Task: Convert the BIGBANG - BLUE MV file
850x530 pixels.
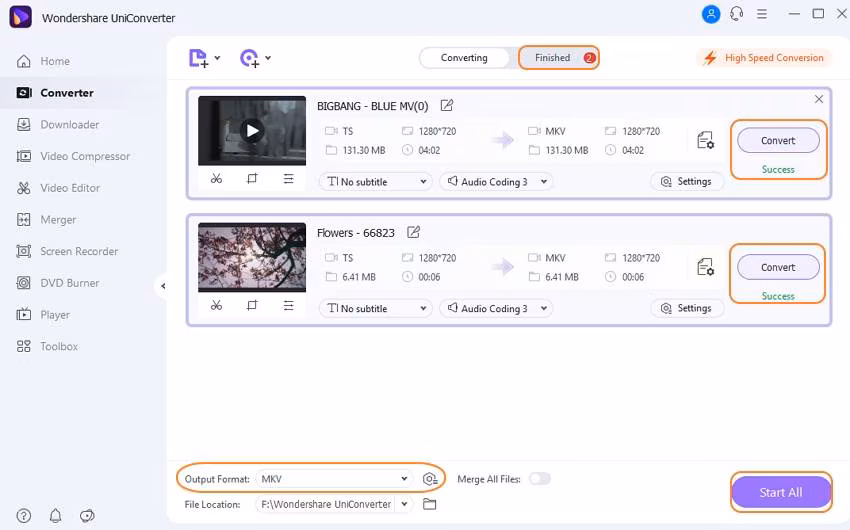Action: pyautogui.click(x=778, y=140)
